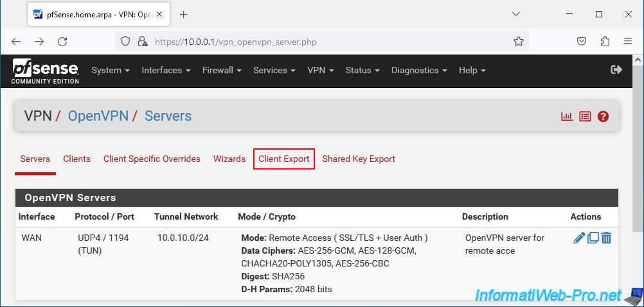Edit the OpenVPN server with pencil icon
Screen dimensions: 644x307
coord(579,238)
